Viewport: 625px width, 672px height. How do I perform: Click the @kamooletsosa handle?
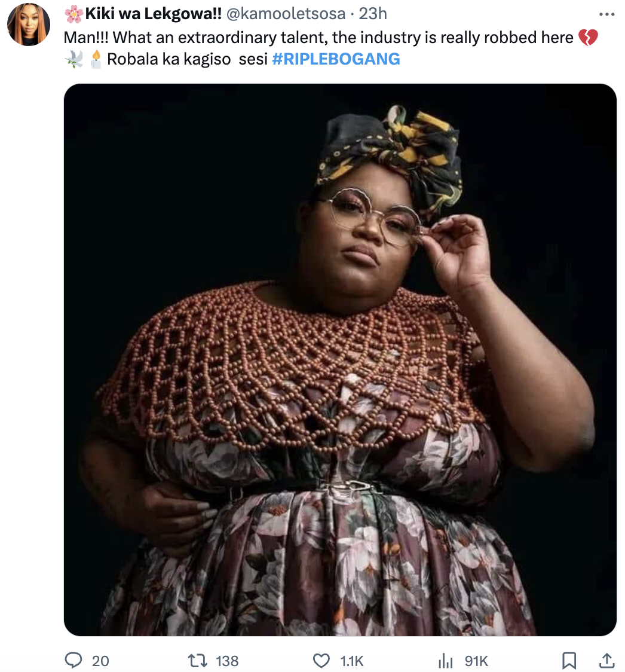(286, 14)
